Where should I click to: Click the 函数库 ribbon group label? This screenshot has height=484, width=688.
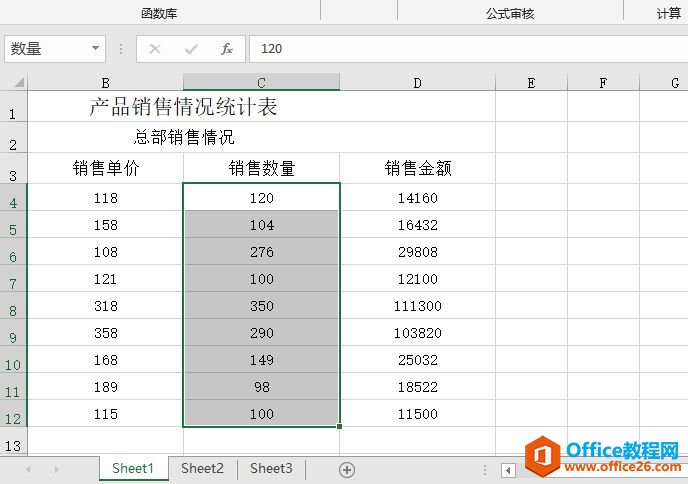[159, 14]
